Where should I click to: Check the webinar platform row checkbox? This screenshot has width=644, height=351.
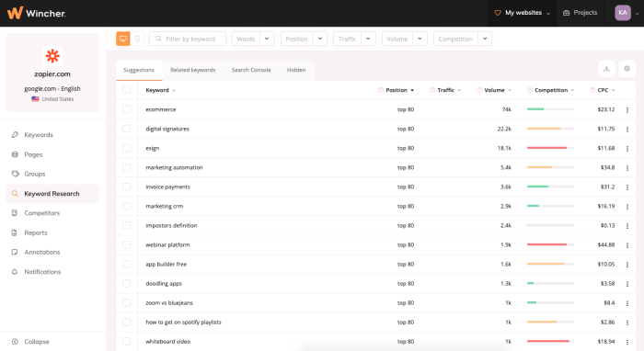(x=127, y=244)
